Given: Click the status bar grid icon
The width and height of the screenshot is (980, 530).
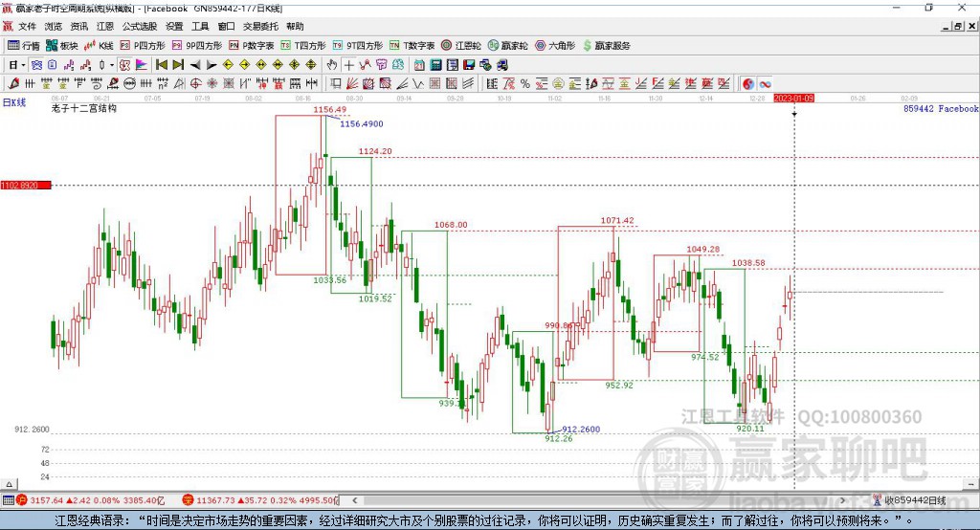Looking at the screenshot, I should coord(8,500).
